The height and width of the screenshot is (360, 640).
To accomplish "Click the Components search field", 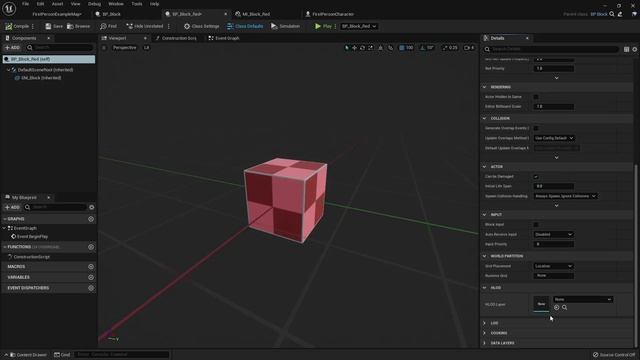I will (x=60, y=48).
